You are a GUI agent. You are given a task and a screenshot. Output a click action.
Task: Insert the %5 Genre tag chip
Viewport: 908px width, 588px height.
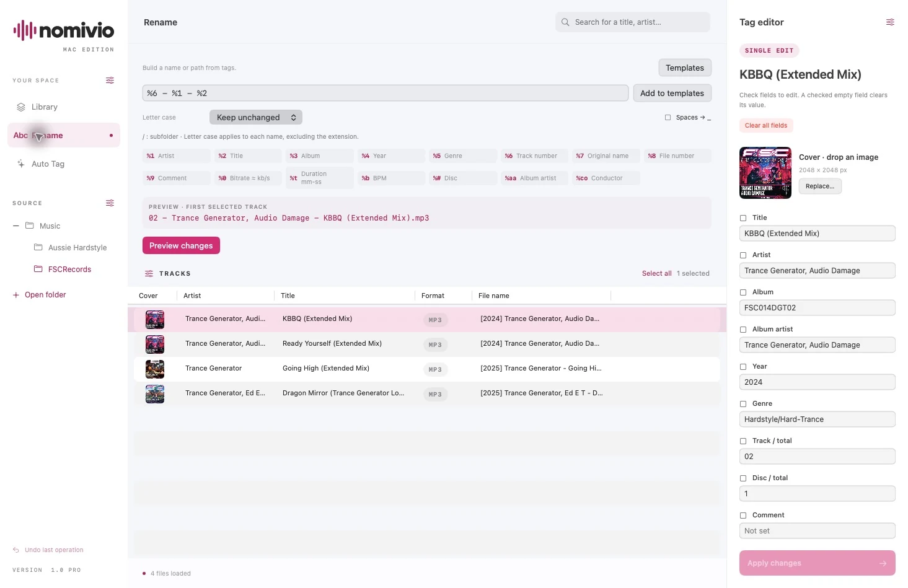[x=463, y=156]
